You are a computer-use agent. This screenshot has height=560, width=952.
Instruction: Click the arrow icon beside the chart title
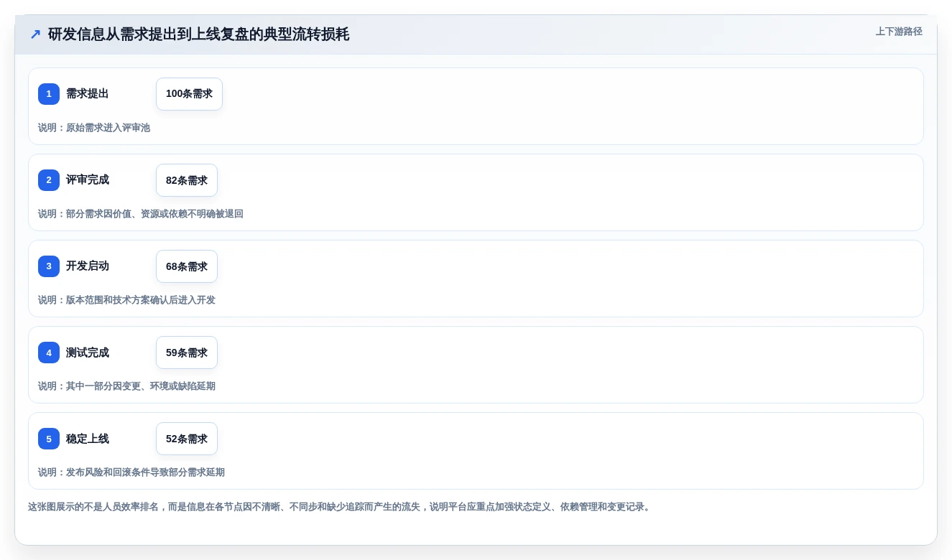click(x=35, y=34)
